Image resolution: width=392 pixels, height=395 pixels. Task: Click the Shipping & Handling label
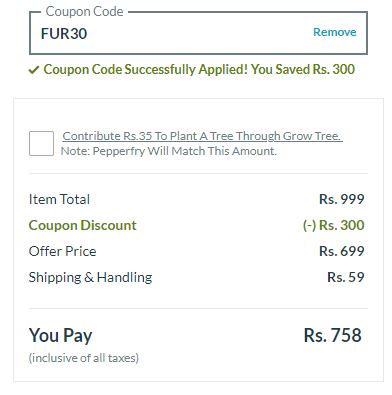90,277
